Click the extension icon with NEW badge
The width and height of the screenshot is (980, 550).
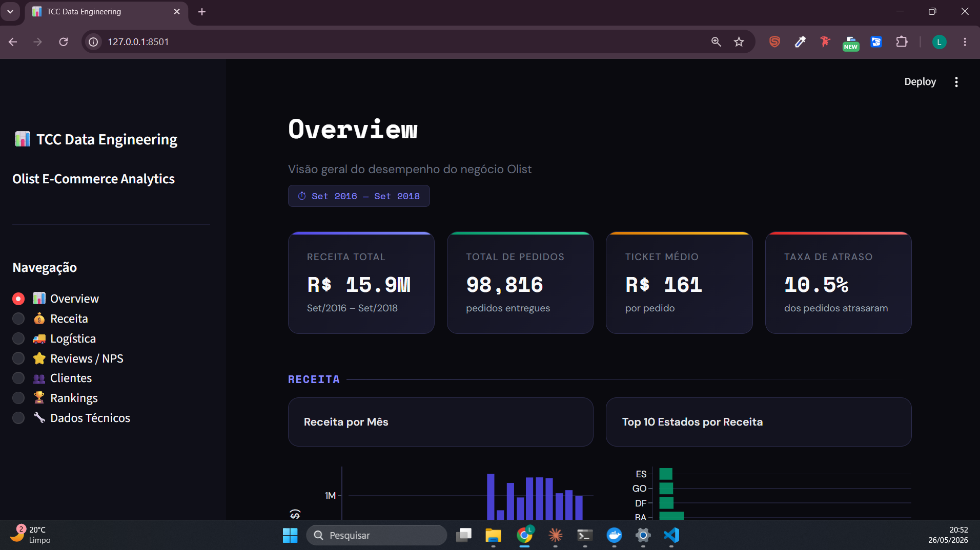point(851,43)
